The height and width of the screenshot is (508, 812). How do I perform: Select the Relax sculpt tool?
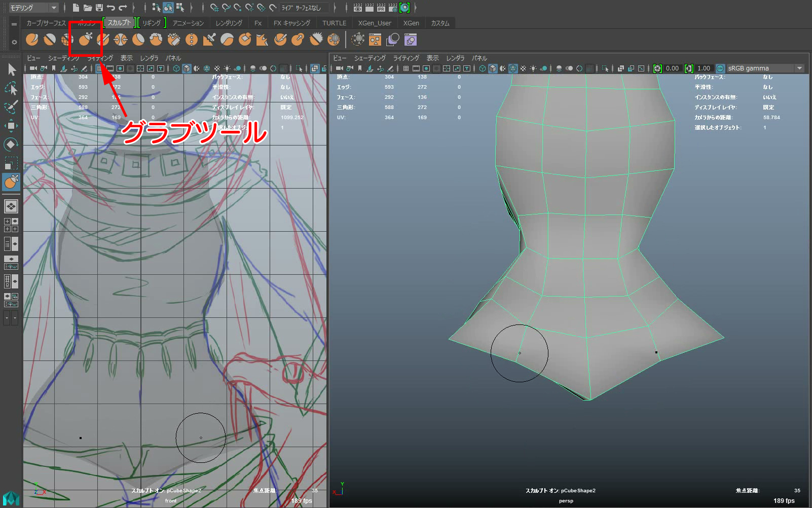(67, 40)
